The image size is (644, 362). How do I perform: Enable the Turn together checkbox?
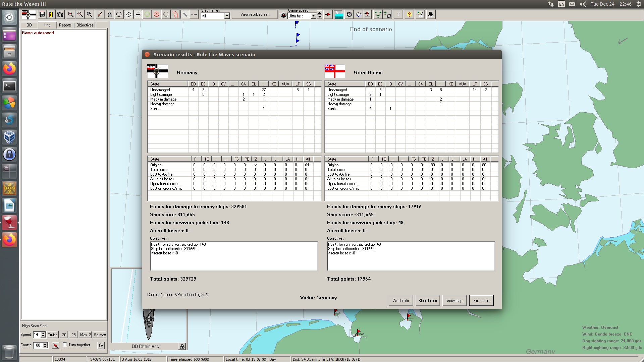[x=65, y=345]
